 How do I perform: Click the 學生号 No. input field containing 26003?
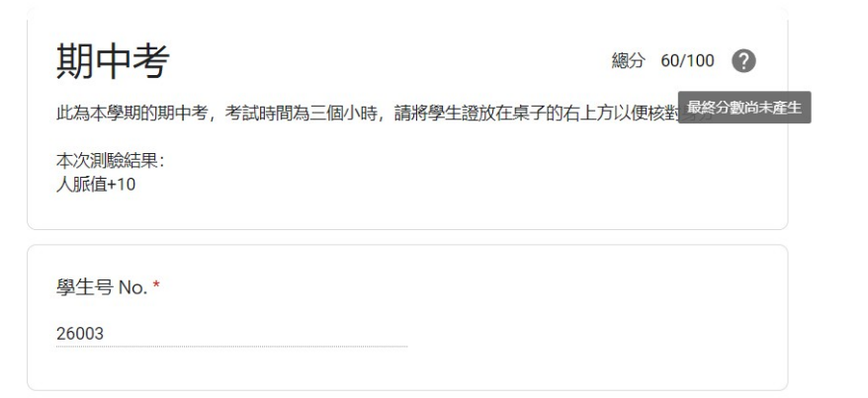coord(232,334)
